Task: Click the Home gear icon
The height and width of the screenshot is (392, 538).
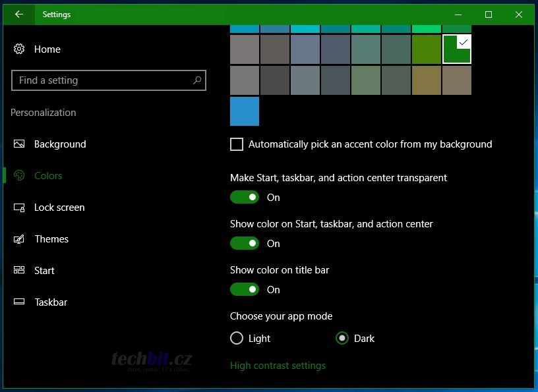Action: [x=19, y=49]
